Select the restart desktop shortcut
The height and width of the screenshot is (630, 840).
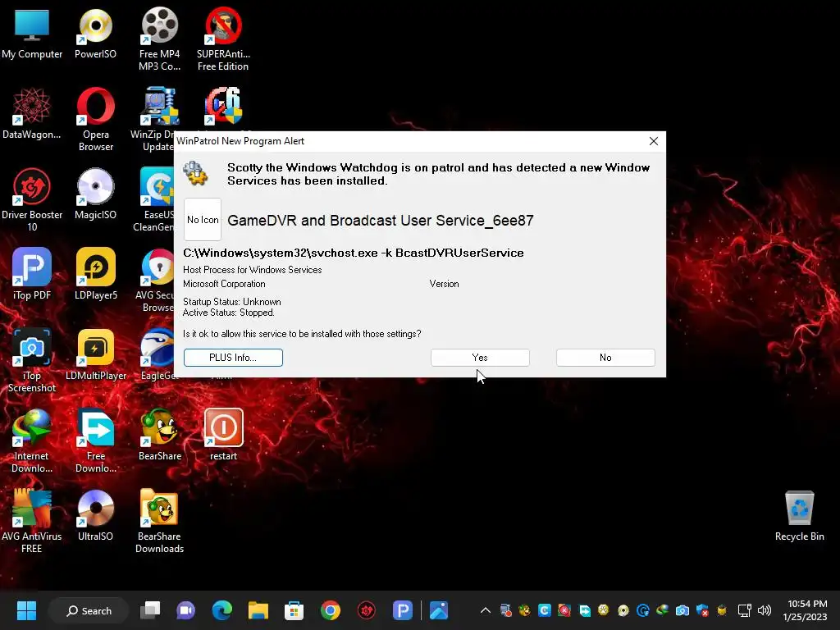[223, 435]
